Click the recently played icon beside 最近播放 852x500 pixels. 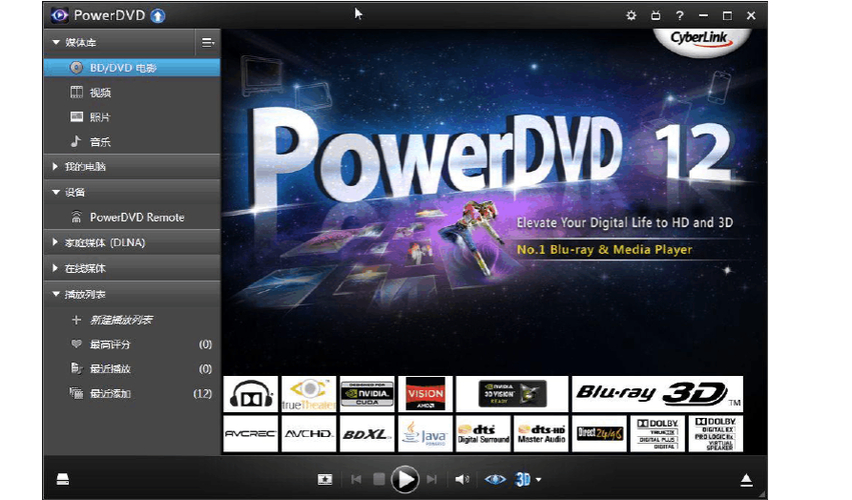77,368
